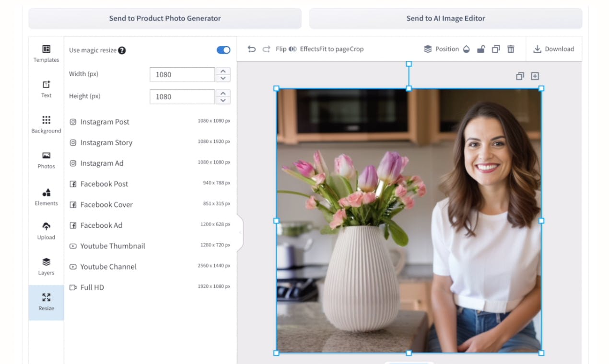609x364 pixels.
Task: Choose Youtube Thumbnail size preset
Action: click(x=150, y=246)
